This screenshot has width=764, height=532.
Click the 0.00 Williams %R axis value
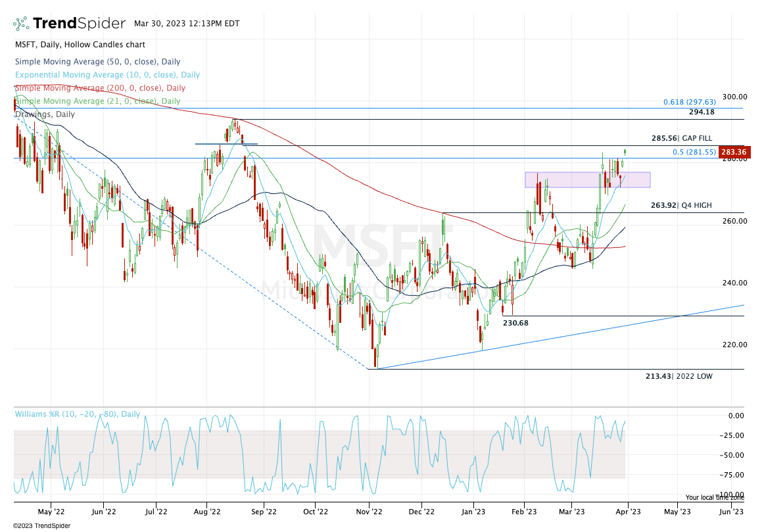[736, 416]
